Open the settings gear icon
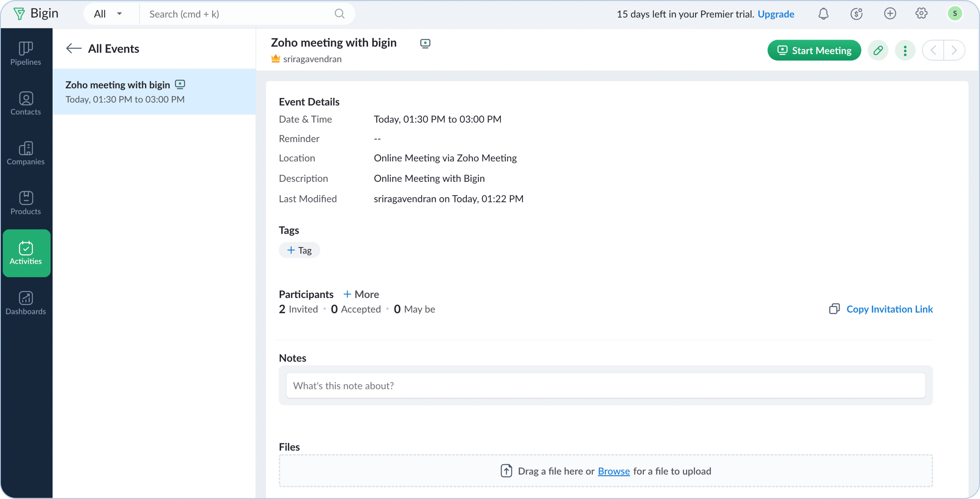Viewport: 980px width, 499px height. (921, 14)
